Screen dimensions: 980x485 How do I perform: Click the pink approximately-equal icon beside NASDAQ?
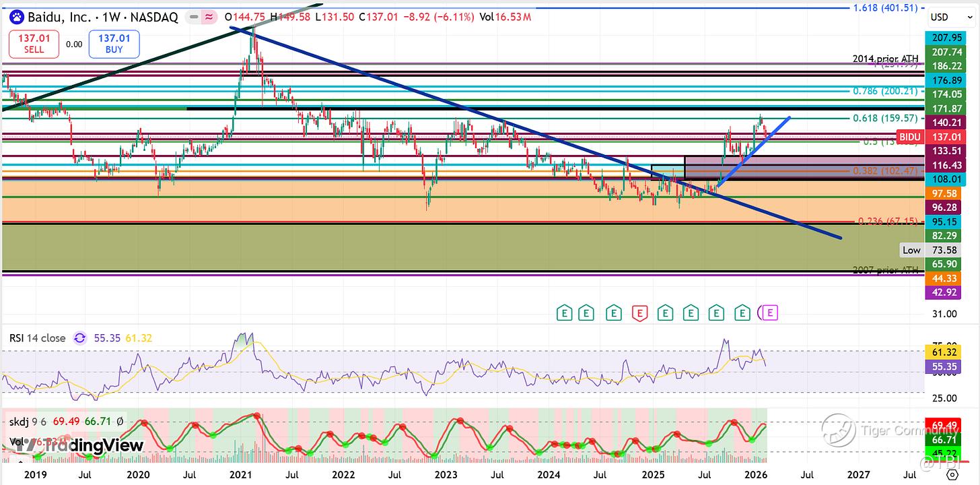coord(208,17)
